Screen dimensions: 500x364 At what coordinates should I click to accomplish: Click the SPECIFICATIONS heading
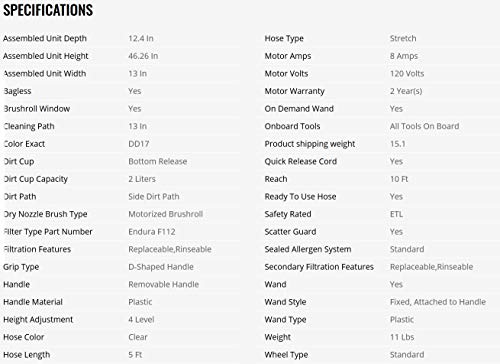[x=48, y=10]
